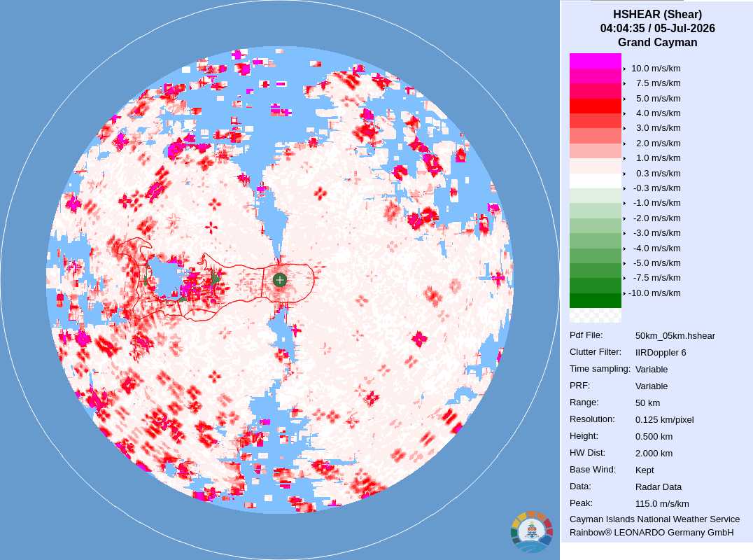Viewport: 753px width, 560px height.
Task: Select the dark green -10.0 m/s/km swatch
Action: point(595,300)
